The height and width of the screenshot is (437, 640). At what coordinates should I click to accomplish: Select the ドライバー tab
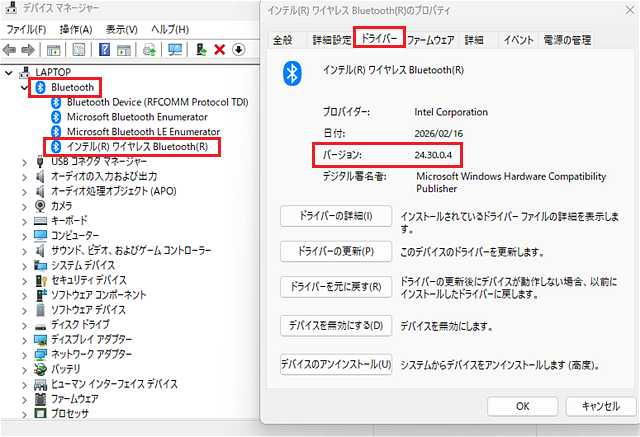click(x=379, y=38)
